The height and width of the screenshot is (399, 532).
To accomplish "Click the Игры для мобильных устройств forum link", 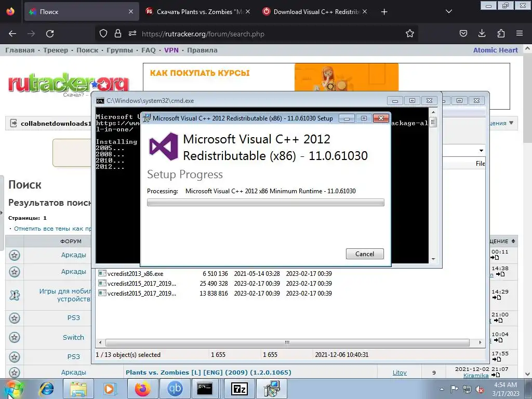I will [65, 295].
